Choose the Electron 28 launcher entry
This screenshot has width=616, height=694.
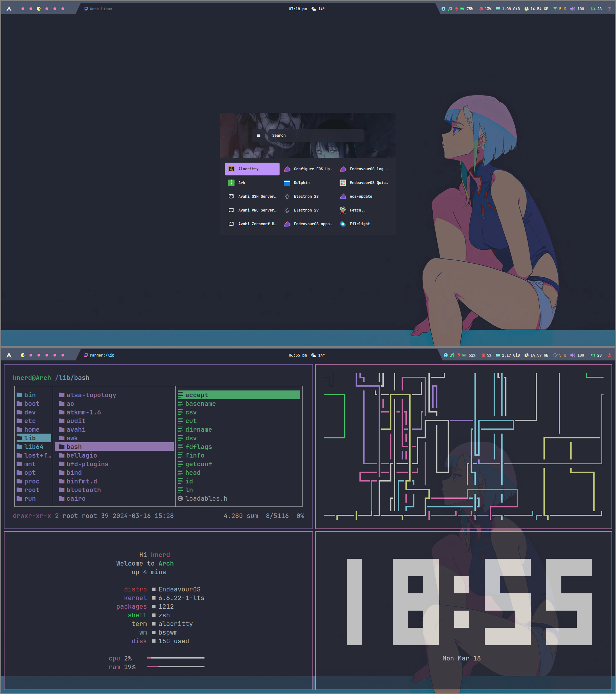pyautogui.click(x=308, y=196)
